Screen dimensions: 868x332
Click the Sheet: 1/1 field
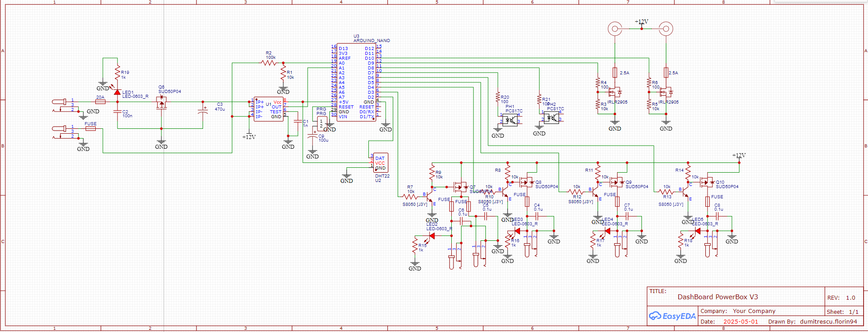(x=843, y=312)
